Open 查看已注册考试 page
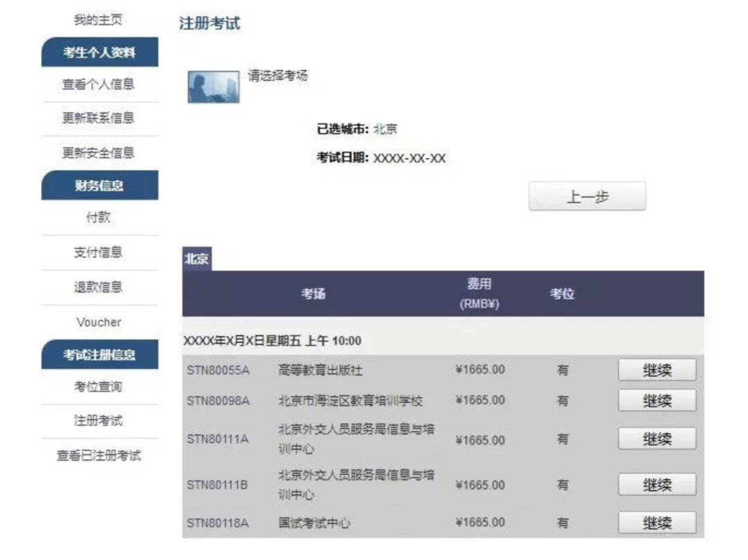The width and height of the screenshot is (748, 560). click(99, 455)
